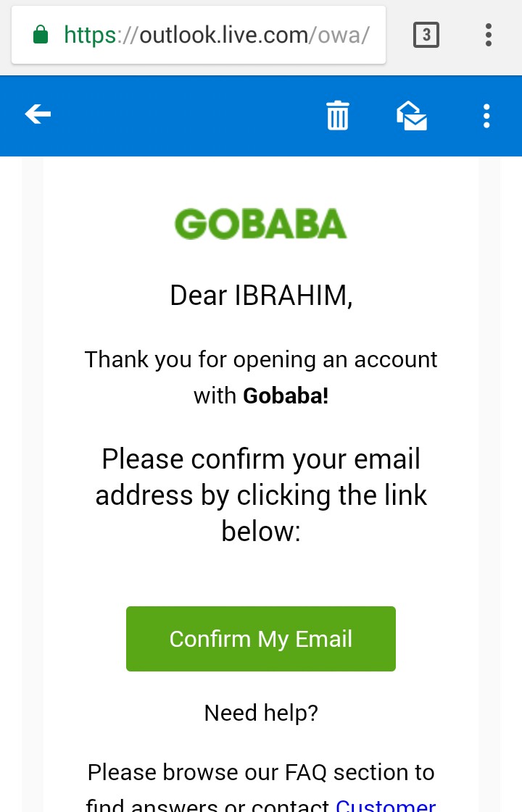Focus the outlook.live.com address bar
522x812 pixels.
pos(217,35)
